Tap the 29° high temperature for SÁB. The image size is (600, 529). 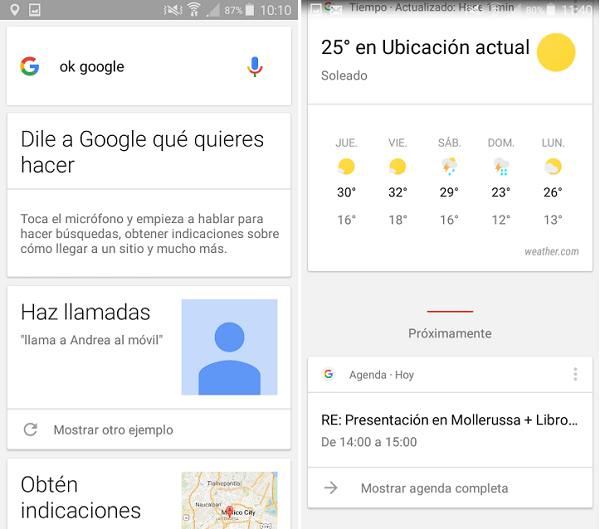[x=449, y=192]
